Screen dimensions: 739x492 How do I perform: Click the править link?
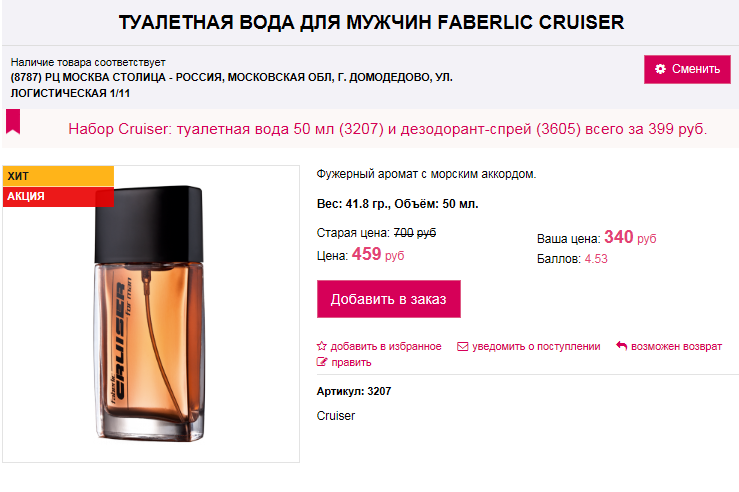[x=351, y=362]
